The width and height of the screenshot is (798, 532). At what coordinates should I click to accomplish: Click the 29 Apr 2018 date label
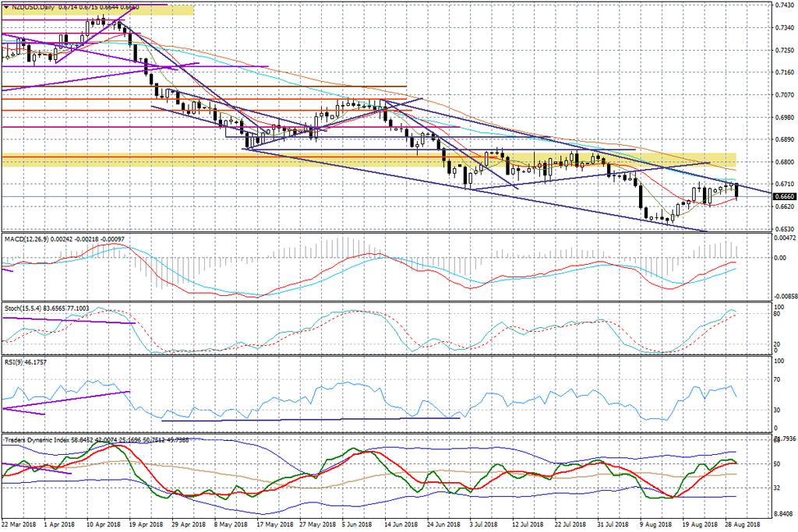click(x=189, y=524)
